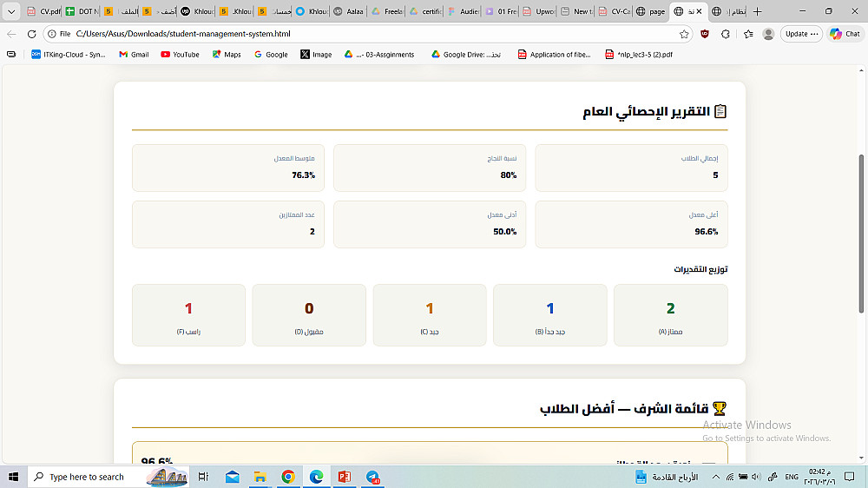
Task: Click the Update button
Action: click(801, 34)
